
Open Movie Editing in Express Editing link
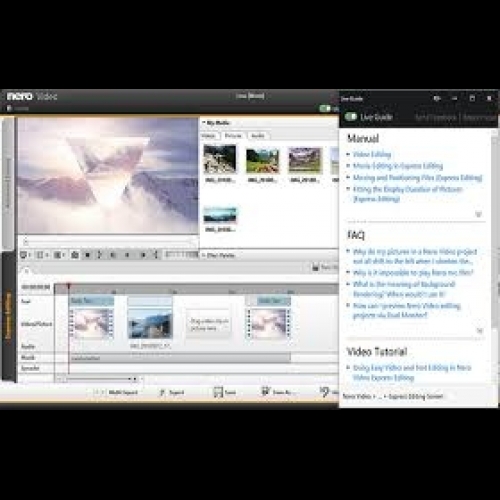point(398,166)
